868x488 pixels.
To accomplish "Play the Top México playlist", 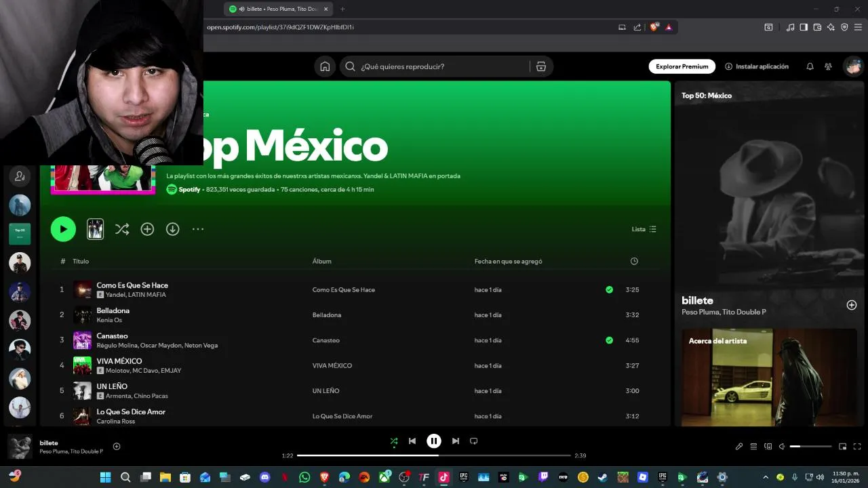I will 63,229.
